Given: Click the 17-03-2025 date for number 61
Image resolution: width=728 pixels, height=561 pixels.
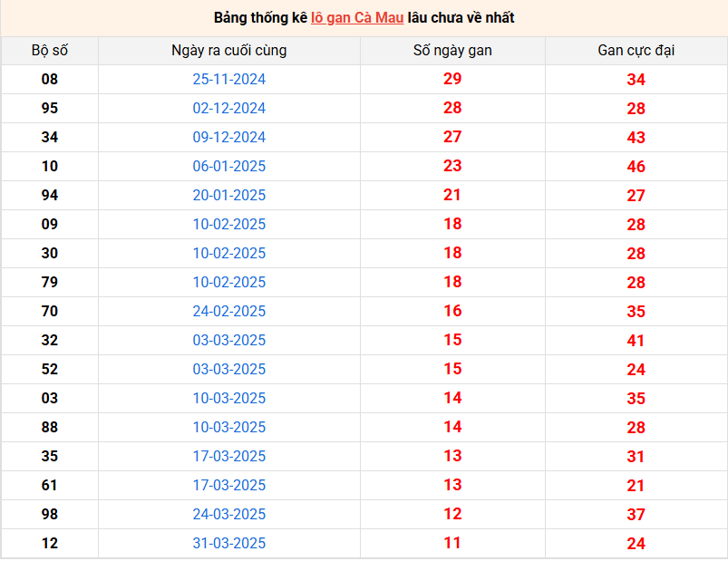Looking at the screenshot, I should point(229,486).
